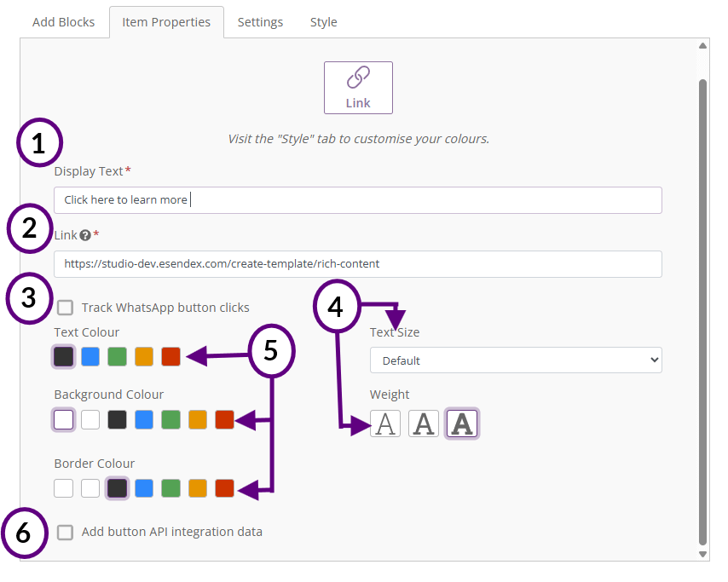Screen dimensions: 728x582
Task: Click the Link help question mark icon
Action: [x=85, y=235]
